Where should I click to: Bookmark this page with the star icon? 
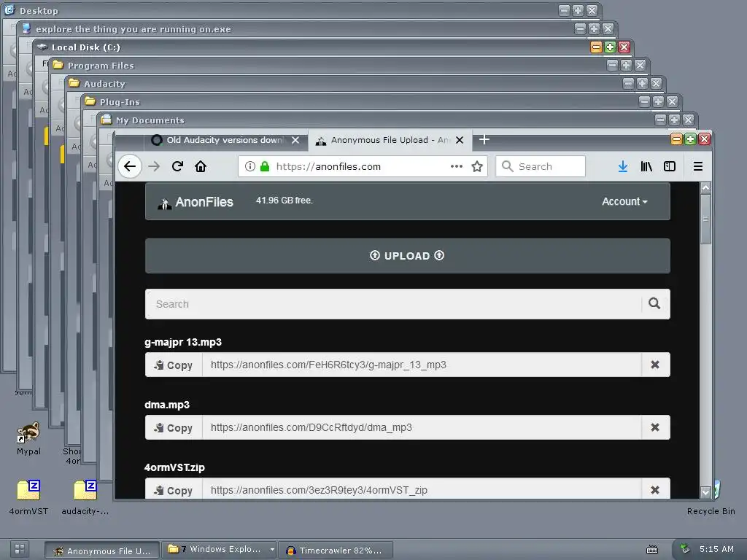pyautogui.click(x=477, y=166)
